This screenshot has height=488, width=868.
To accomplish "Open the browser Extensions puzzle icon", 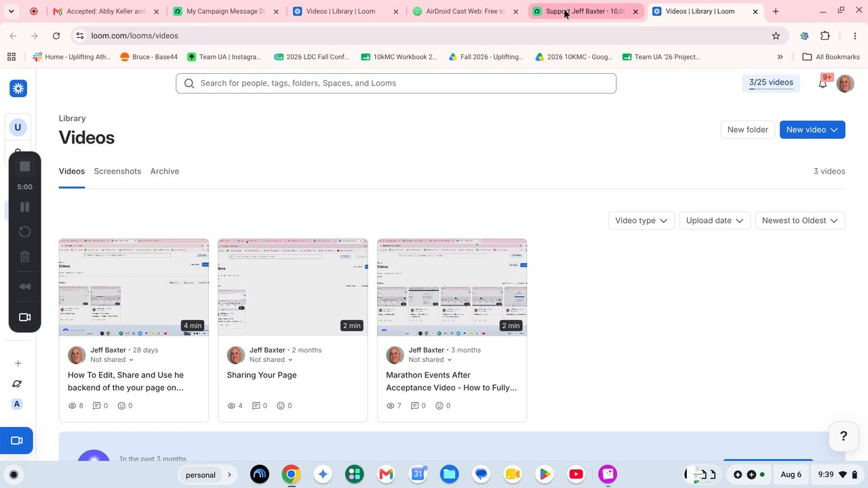I will pos(825,36).
